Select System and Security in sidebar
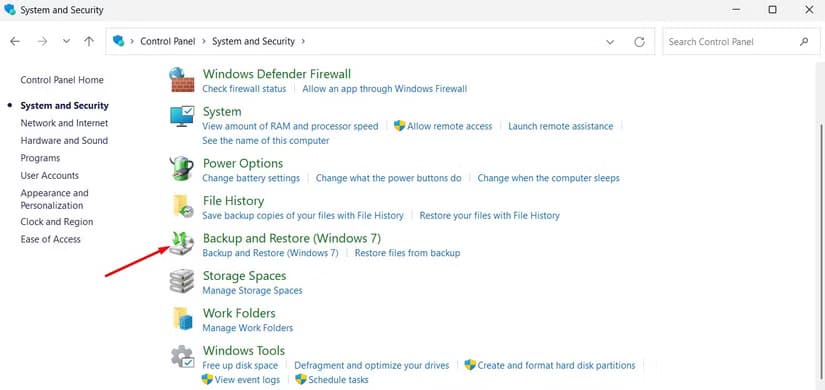Image resolution: width=825 pixels, height=390 pixels. click(64, 105)
